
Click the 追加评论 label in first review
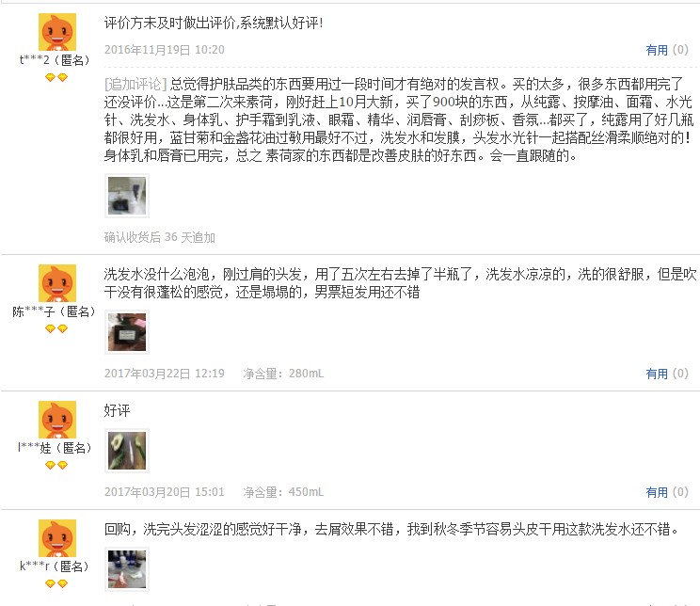click(135, 84)
